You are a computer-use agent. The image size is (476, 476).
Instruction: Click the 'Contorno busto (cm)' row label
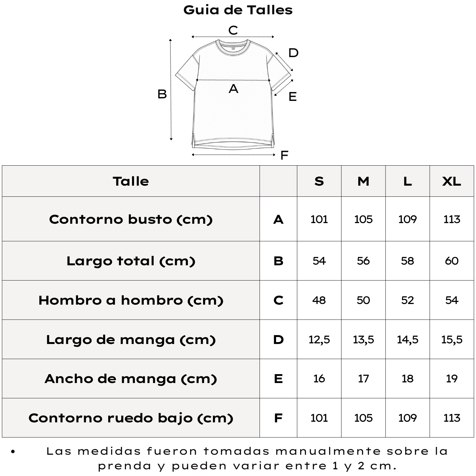click(x=131, y=219)
